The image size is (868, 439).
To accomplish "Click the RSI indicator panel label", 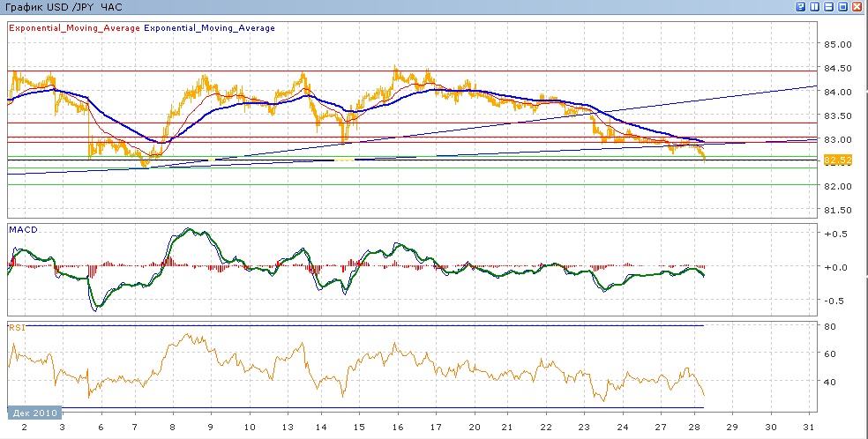I will (x=16, y=327).
